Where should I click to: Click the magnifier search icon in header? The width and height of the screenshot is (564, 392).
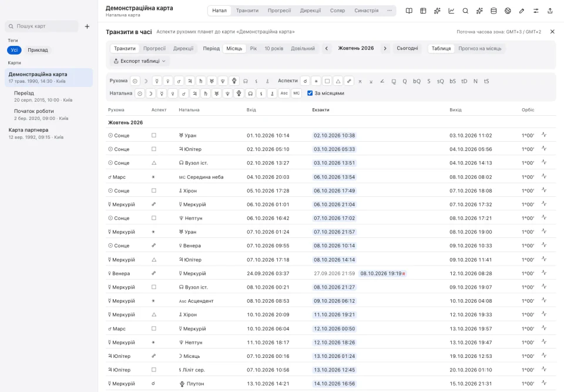tap(465, 11)
